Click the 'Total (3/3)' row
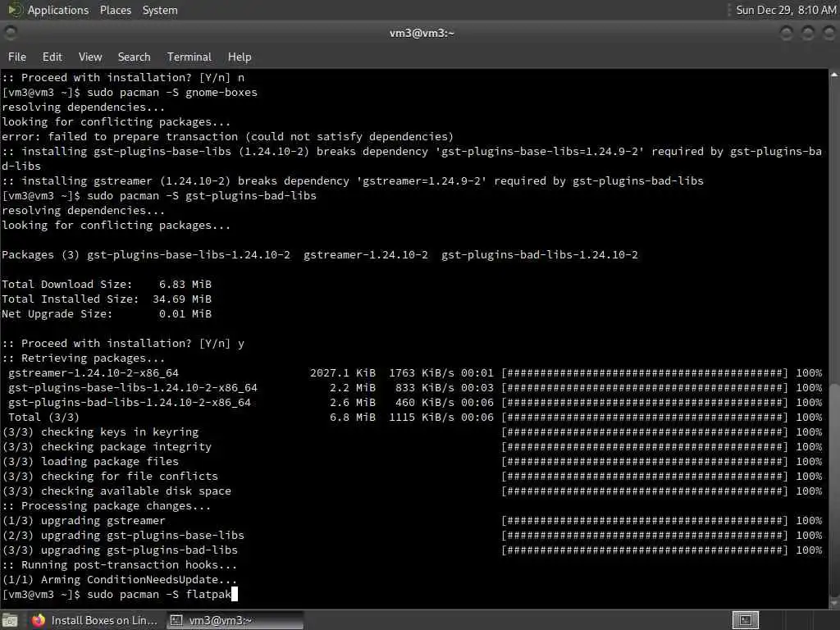The width and height of the screenshot is (840, 630). (414, 417)
